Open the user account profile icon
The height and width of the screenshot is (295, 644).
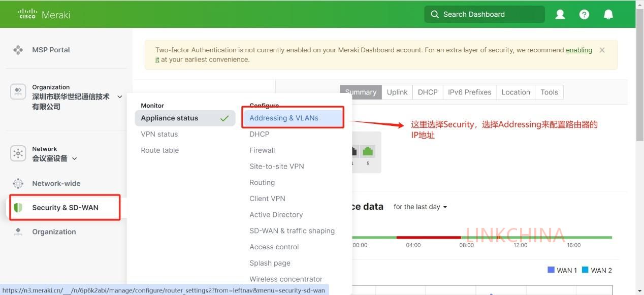click(x=560, y=14)
